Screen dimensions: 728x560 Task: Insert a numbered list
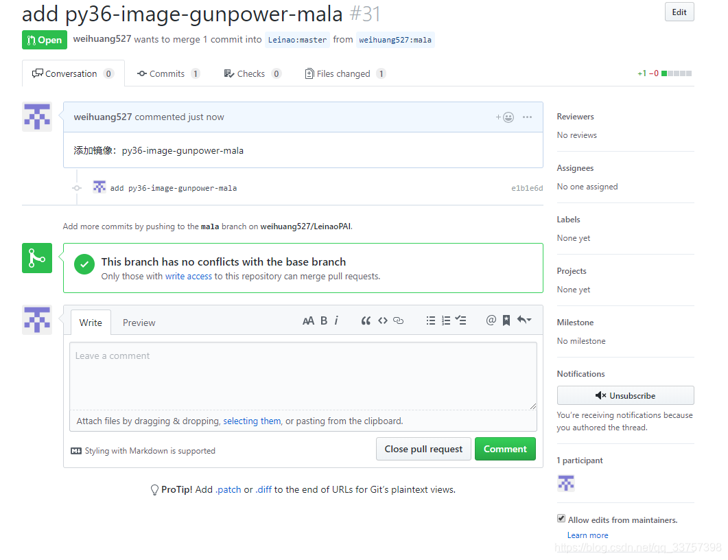pos(446,320)
